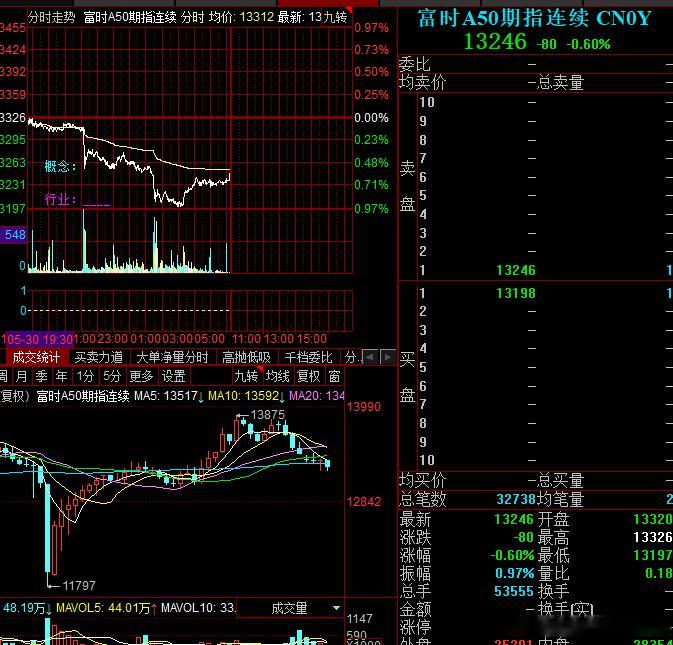The width and height of the screenshot is (673, 645).
Task: Click the 量比 value 0.18
Action: 658,573
